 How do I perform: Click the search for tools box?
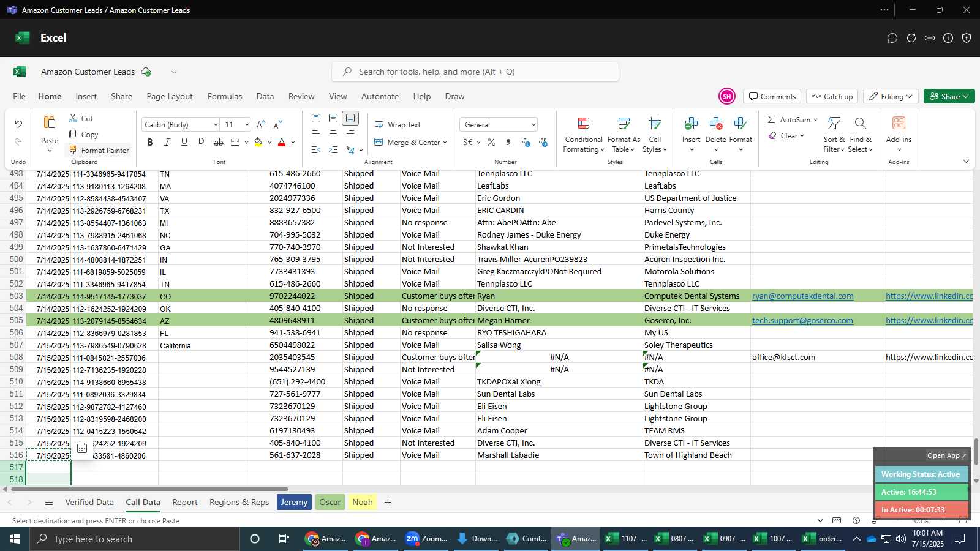[x=475, y=72]
